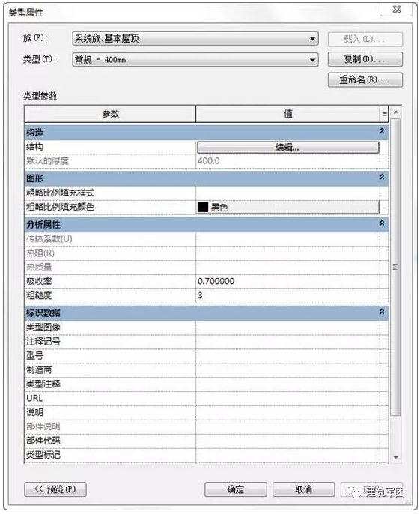Viewport: 420px width, 514px height.
Task: Click the vertical scrollbar thumb
Action: tap(396, 267)
